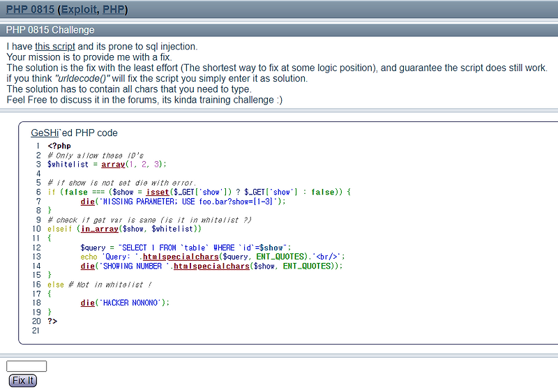The image size is (558, 392).
Task: Click the 'HACKER NONONO' string on line 18
Action: pos(130,303)
